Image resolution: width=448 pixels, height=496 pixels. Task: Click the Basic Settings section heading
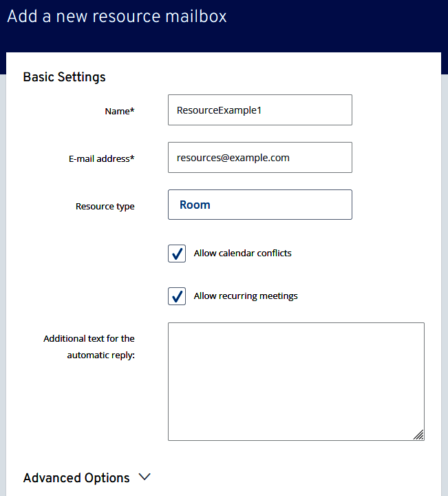pyautogui.click(x=65, y=76)
